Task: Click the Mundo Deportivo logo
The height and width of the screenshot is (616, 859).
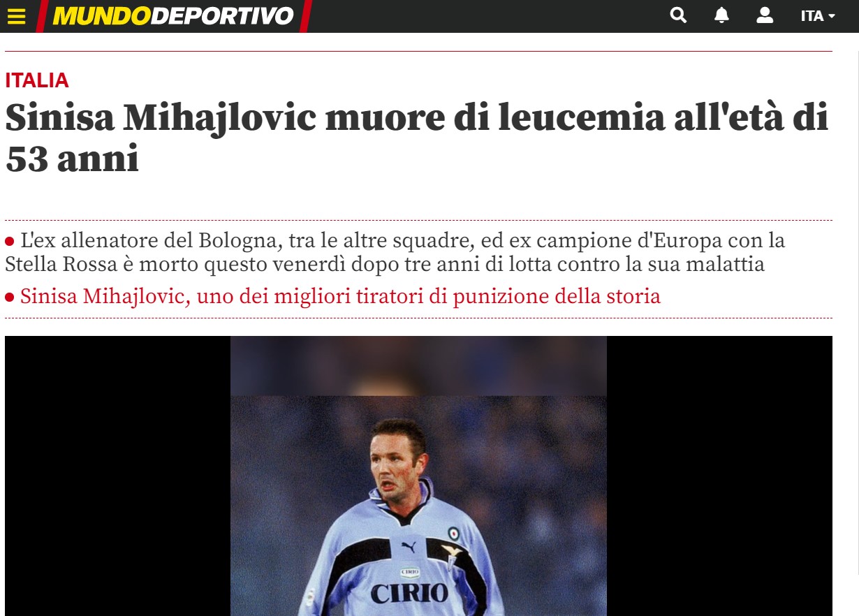Action: click(173, 16)
